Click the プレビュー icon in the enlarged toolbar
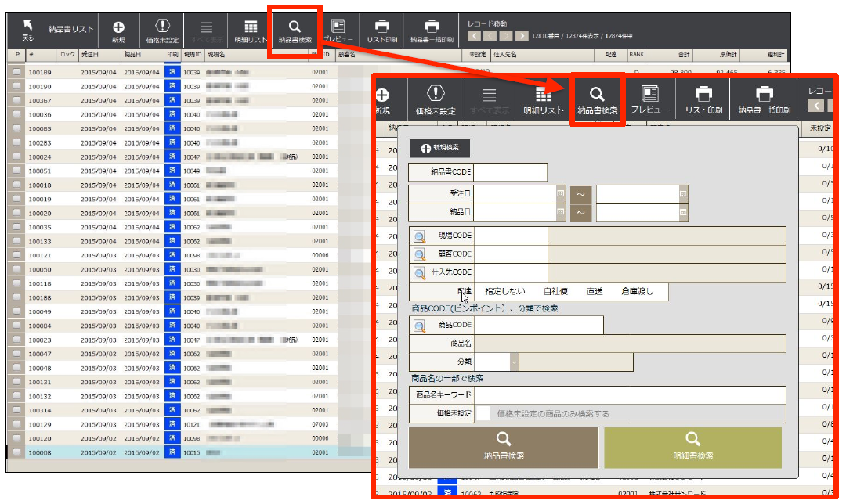Viewport: 846px width, 504px height. [x=649, y=94]
